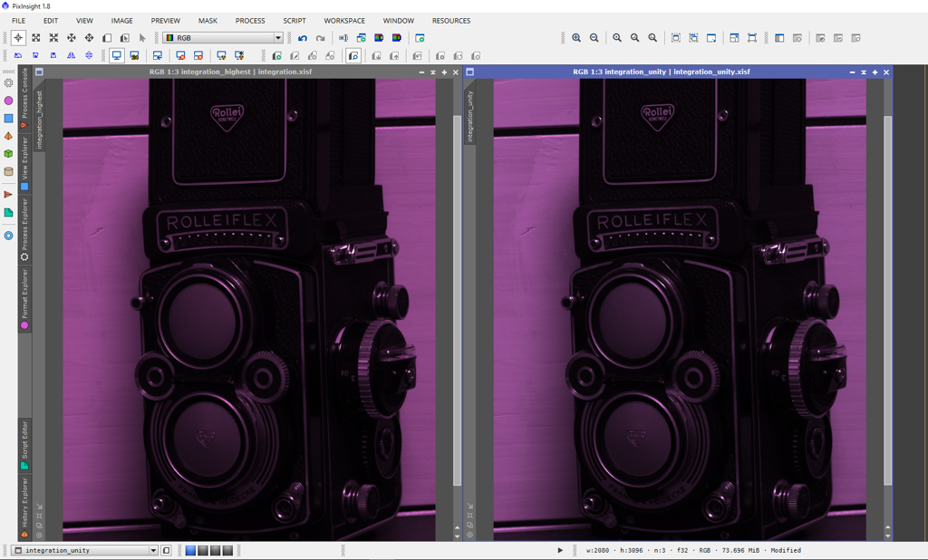Viewport: 928px width, 560px height.
Task: Click the Zoom 1:1 magnifier icon
Action: pyautogui.click(x=616, y=38)
